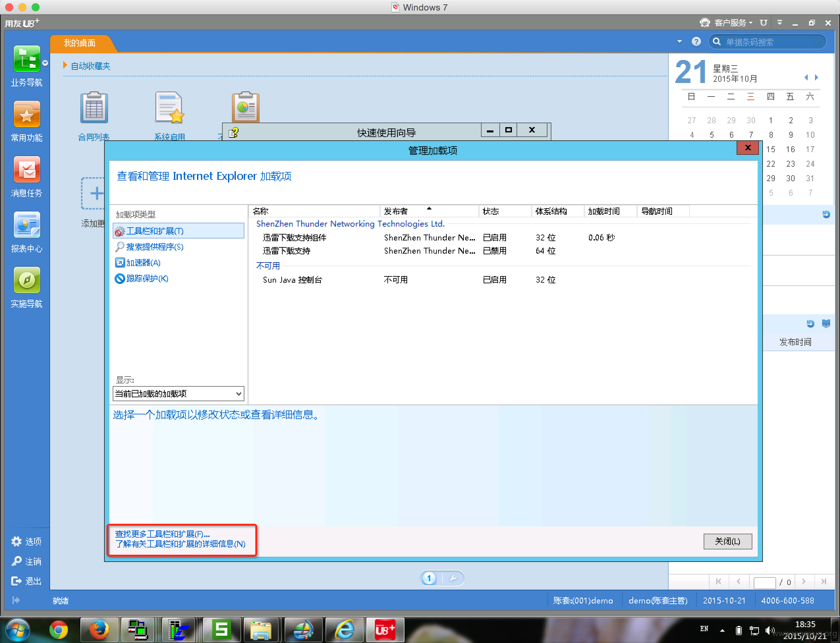Image resolution: width=840 pixels, height=643 pixels.
Task: Select the 迅雷下载支持 add-on row
Action: pyautogui.click(x=503, y=251)
